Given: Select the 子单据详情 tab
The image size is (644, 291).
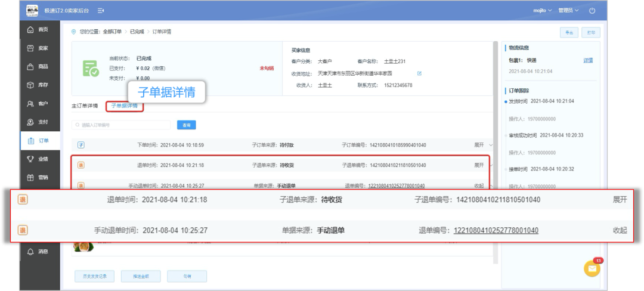Looking at the screenshot, I should click(125, 106).
